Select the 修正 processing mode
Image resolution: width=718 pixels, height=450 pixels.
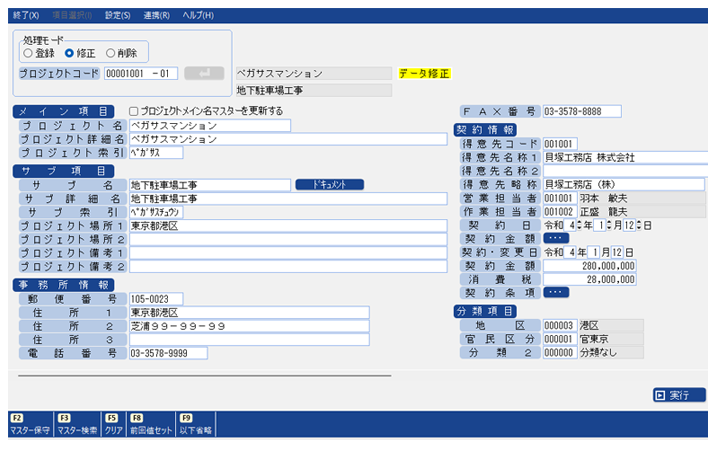pyautogui.click(x=70, y=53)
